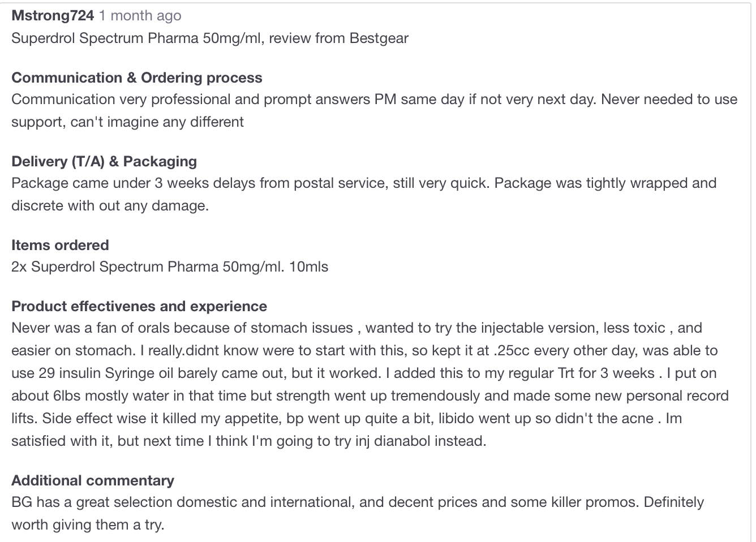Viewport: 756px width, 542px height.
Task: Click the line "worth giving them a try."
Action: click(88, 524)
